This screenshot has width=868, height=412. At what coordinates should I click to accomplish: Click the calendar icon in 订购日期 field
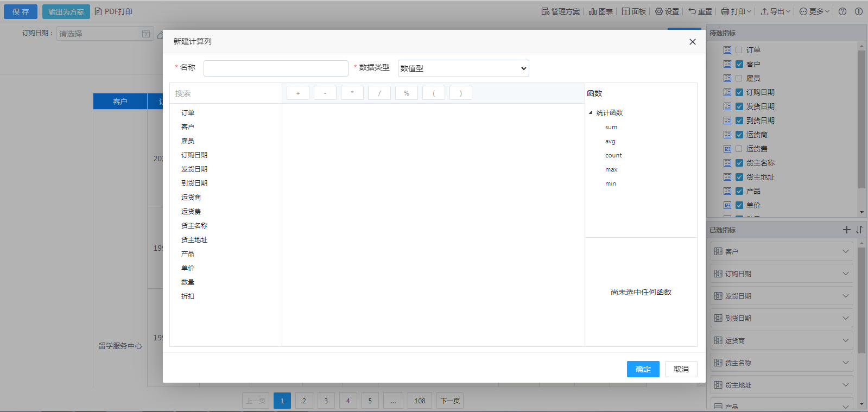146,34
